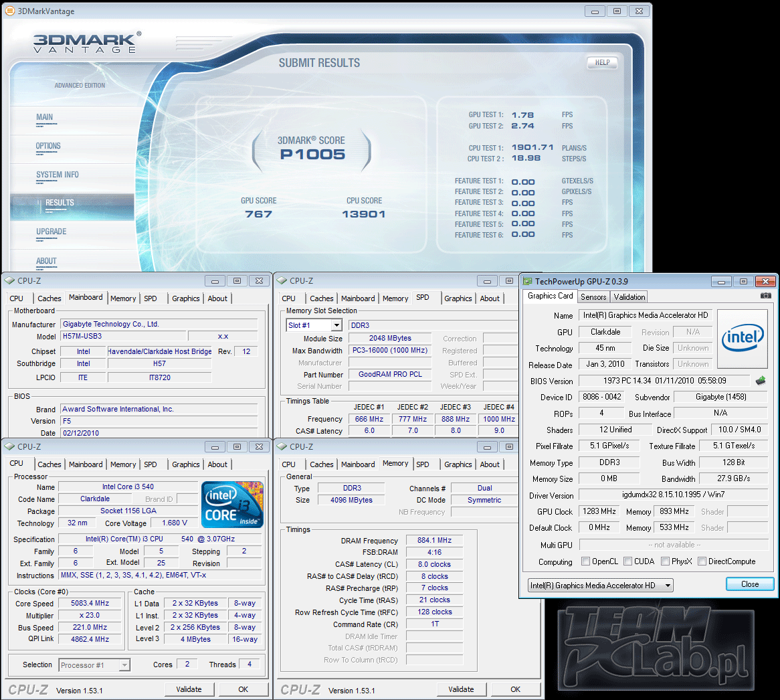Click the HELP button in 3DMark Vantage
780x700 pixels.
pyautogui.click(x=603, y=63)
